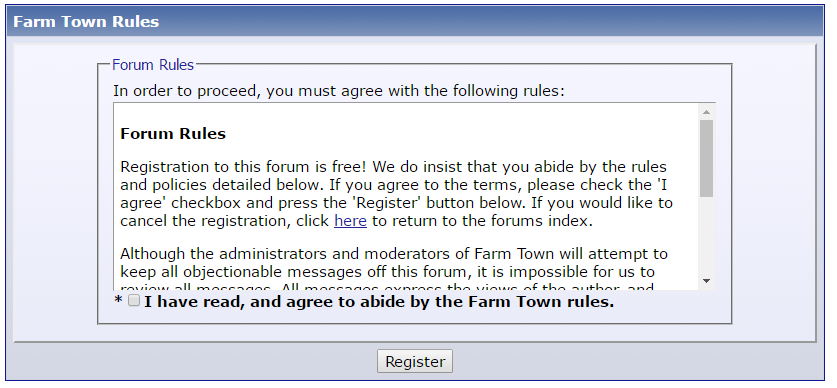Click the partially hidden last line of rules text
Viewport: 837px width, 388px height.
click(387, 287)
